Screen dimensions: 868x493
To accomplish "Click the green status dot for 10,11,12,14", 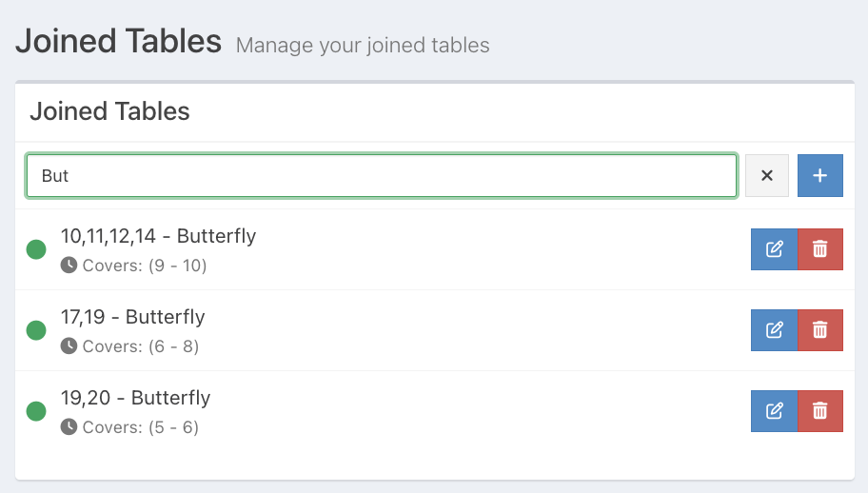I will (x=36, y=249).
